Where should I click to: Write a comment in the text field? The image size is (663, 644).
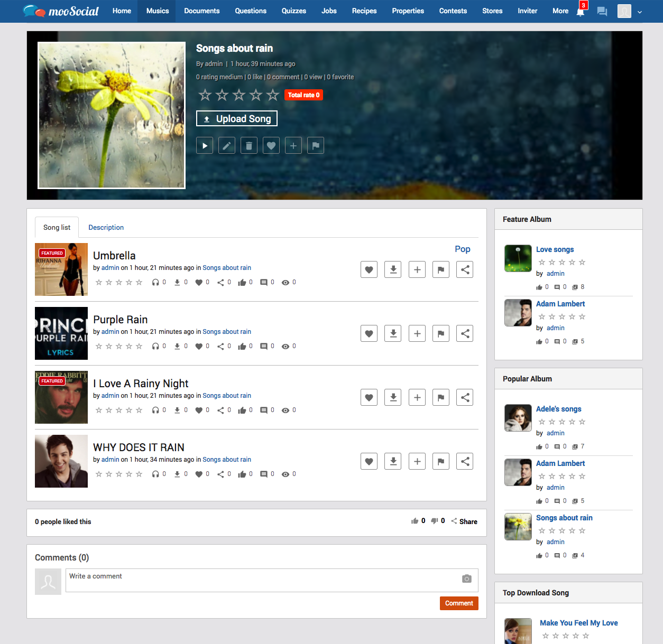click(x=272, y=580)
